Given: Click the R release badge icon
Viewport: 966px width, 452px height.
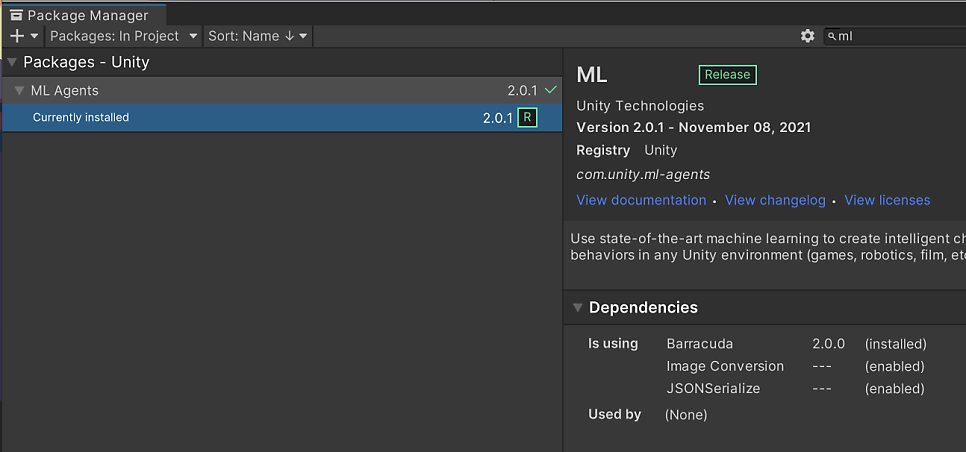Looking at the screenshot, I should tap(527, 118).
